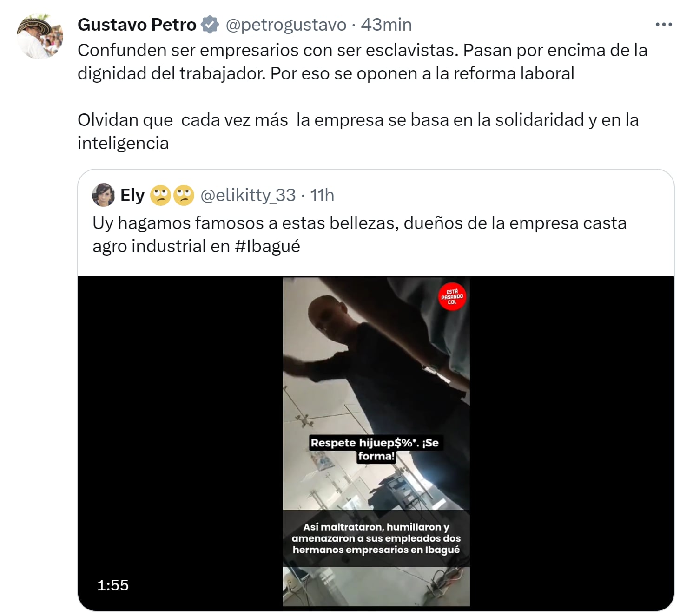The height and width of the screenshot is (616, 693).
Task: Click the 1:55 video duration label
Action: [113, 585]
